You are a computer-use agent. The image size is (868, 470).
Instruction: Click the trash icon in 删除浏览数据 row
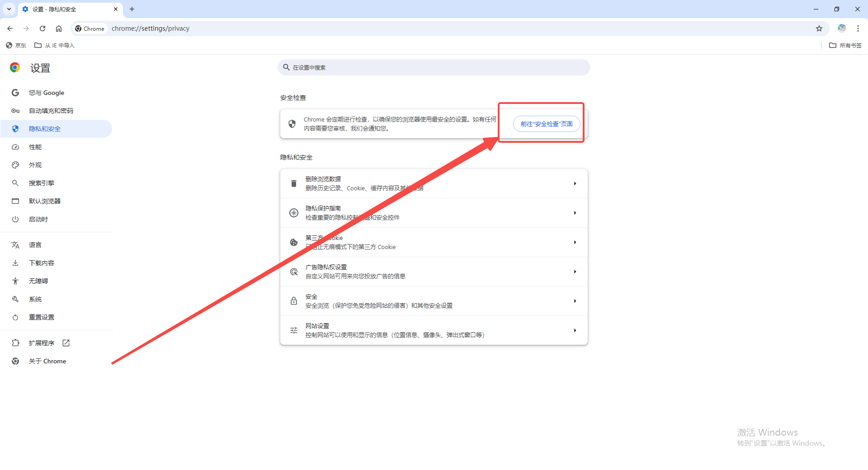(294, 183)
